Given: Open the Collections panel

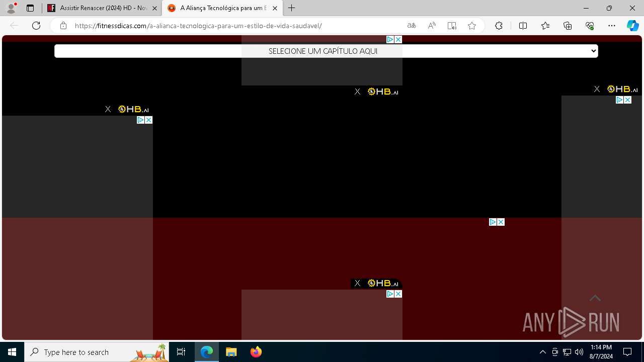Looking at the screenshot, I should click(568, 26).
